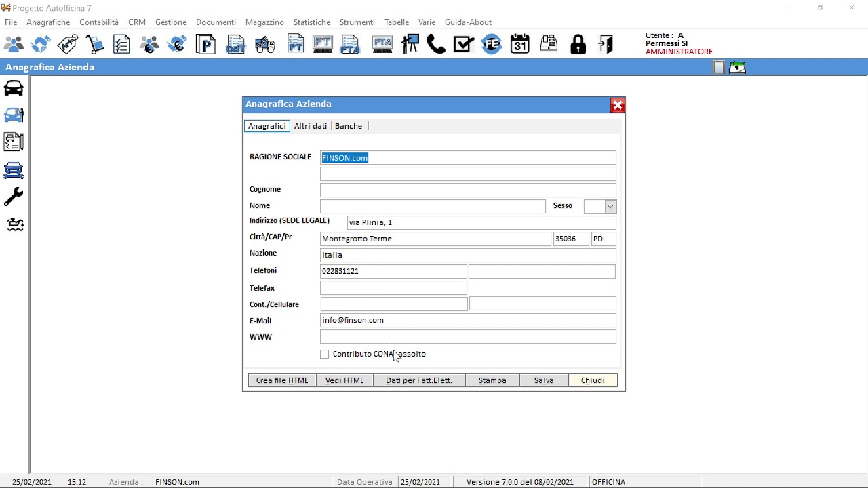Open the calendar 31 toolbar icon
868x488 pixels.
[520, 45]
